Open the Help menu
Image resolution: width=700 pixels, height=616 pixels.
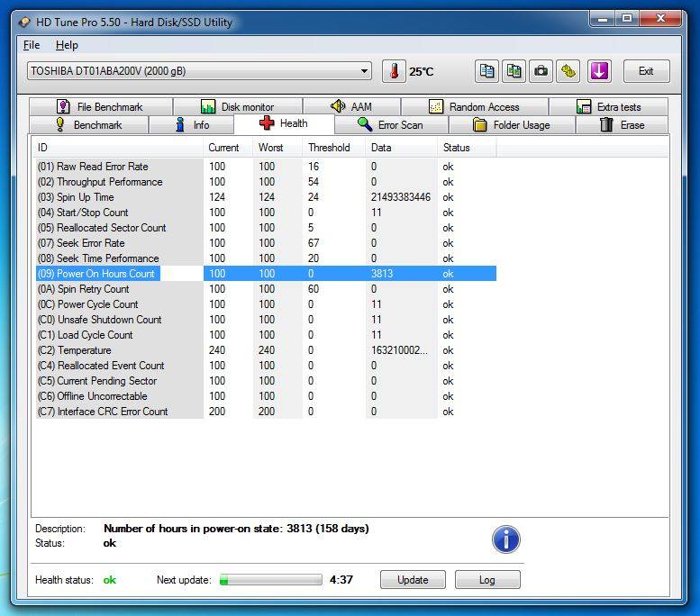coord(67,45)
